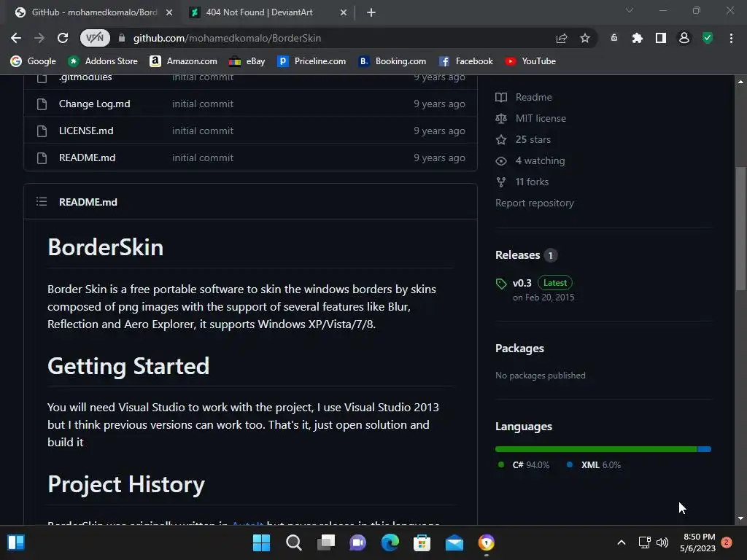Click Report repository

pos(535,203)
